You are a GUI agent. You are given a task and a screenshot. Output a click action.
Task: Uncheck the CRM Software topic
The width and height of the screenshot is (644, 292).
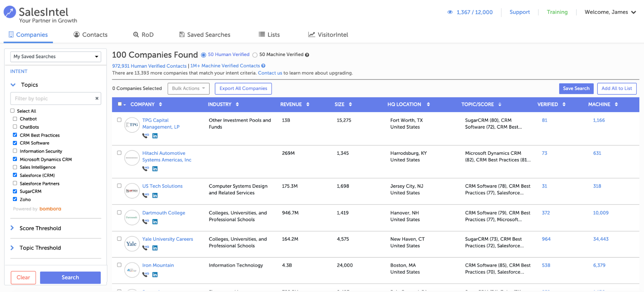[15, 143]
